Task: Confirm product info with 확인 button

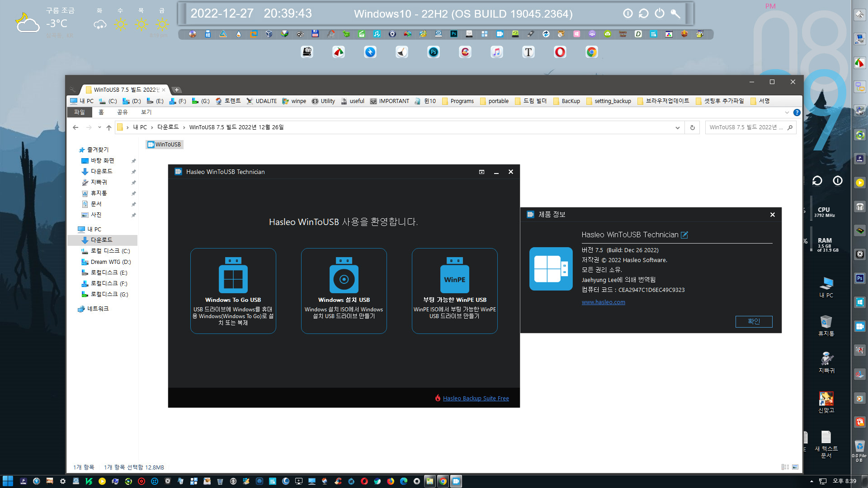Action: 754,321
